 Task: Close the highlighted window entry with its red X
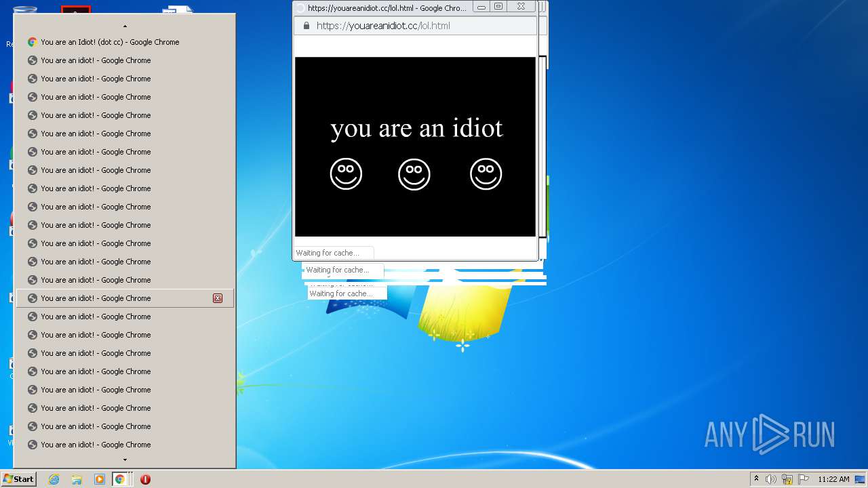[x=218, y=298]
